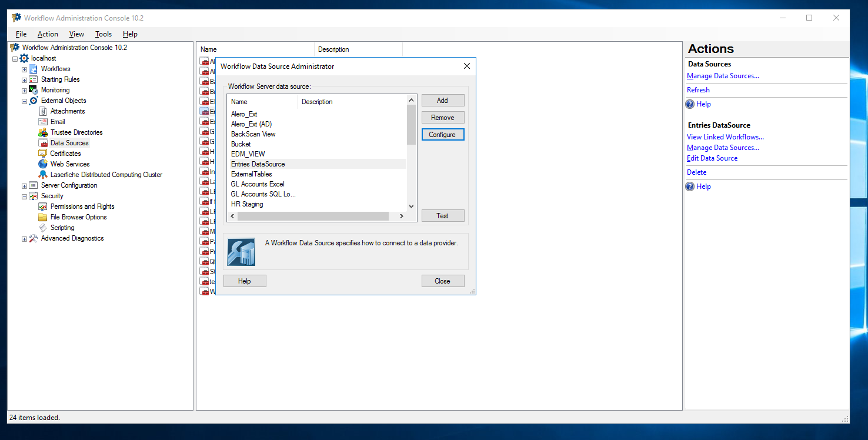Image resolution: width=868 pixels, height=440 pixels.
Task: Expand the Server Configuration node
Action: point(24,186)
